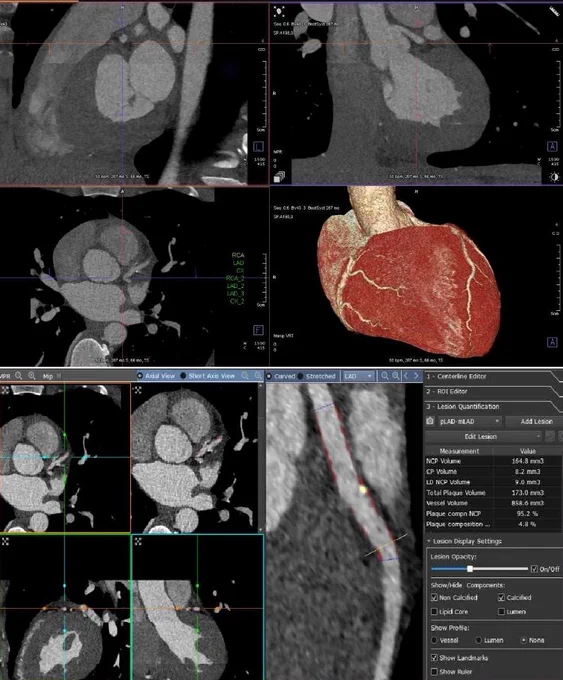Select the Curved view radio option
The image size is (563, 680).
click(x=269, y=376)
